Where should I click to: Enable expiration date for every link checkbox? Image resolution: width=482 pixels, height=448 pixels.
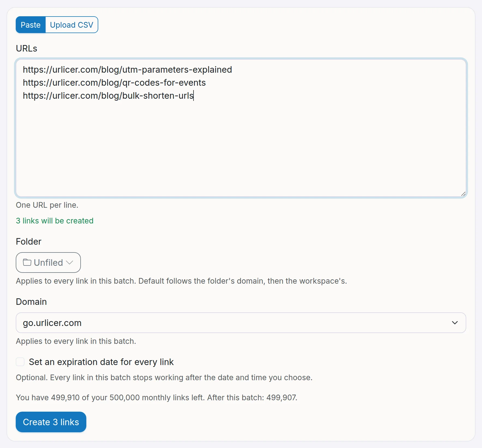(x=20, y=362)
